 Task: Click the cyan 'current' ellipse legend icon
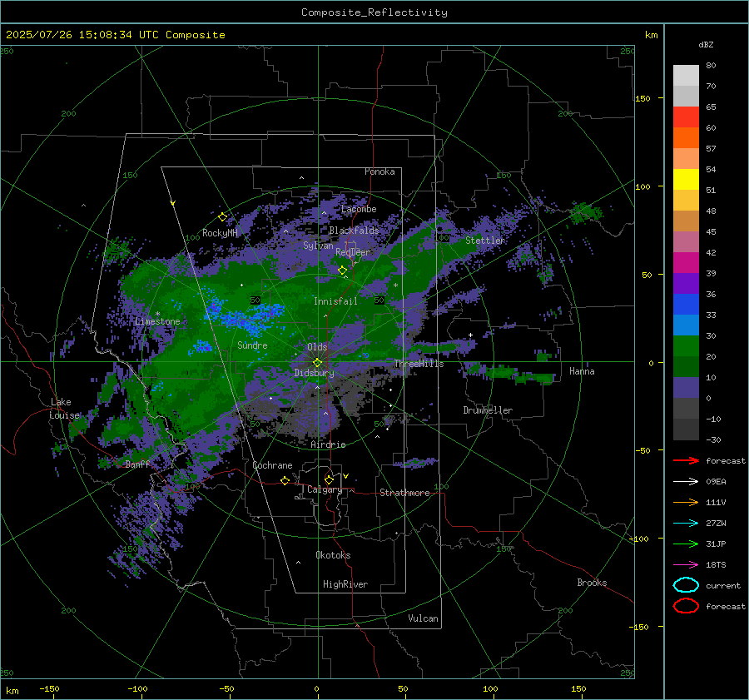click(686, 585)
